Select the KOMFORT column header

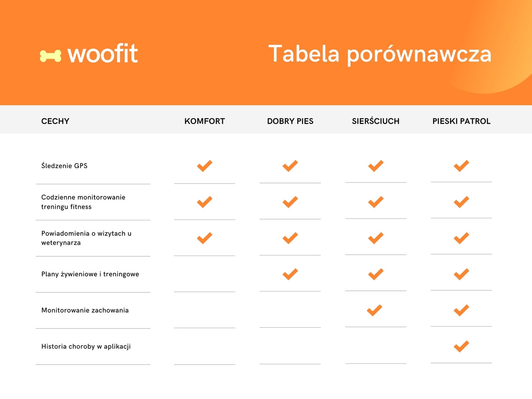(x=204, y=121)
